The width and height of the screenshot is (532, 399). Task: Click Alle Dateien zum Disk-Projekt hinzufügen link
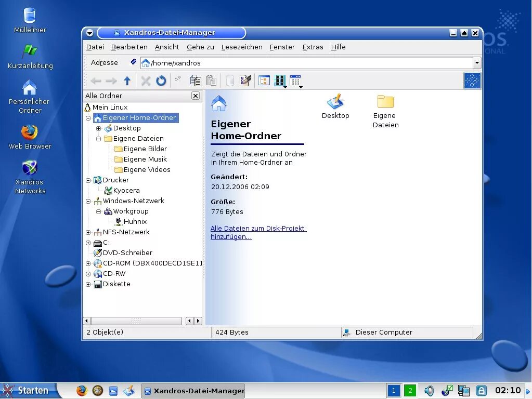[258, 233]
